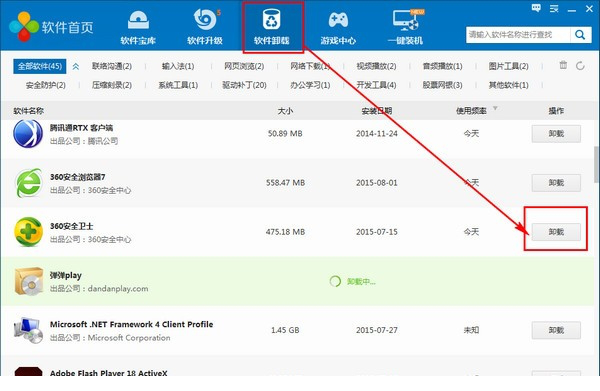Screen dimensions: 600x391
Task: Open the title bar menu icon
Action: click(554, 8)
